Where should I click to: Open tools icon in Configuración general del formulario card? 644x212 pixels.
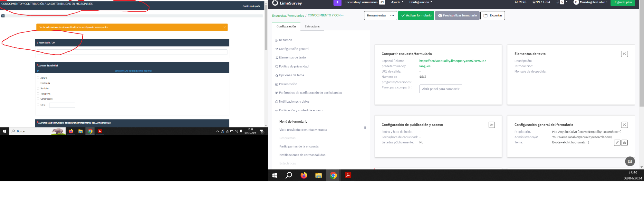pos(624,125)
